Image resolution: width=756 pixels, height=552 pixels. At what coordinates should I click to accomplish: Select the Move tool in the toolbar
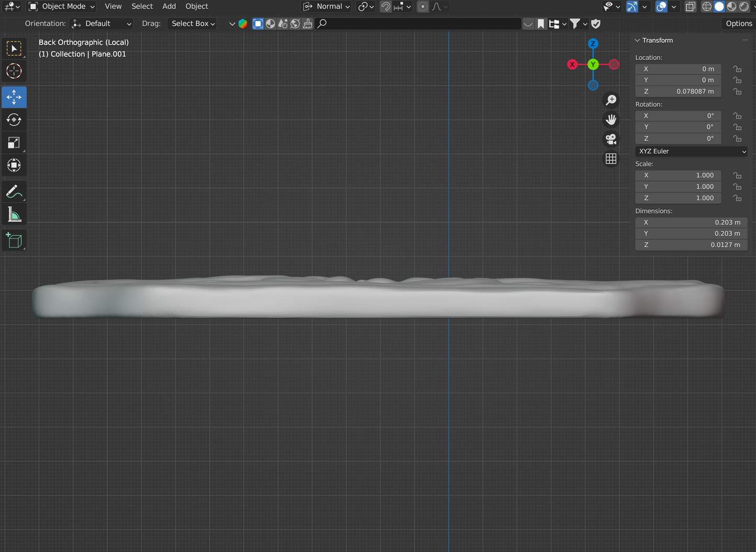[14, 97]
